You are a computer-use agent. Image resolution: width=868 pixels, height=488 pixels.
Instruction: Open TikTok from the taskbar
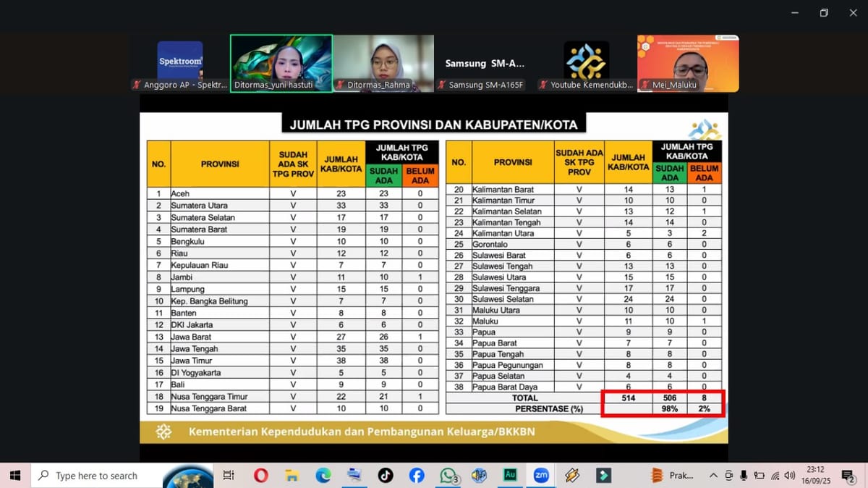click(386, 476)
